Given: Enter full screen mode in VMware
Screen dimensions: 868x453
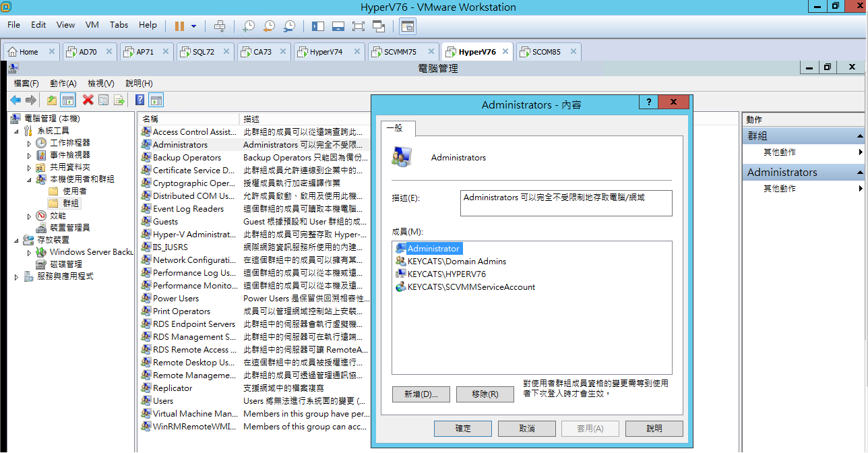Looking at the screenshot, I should [x=359, y=26].
